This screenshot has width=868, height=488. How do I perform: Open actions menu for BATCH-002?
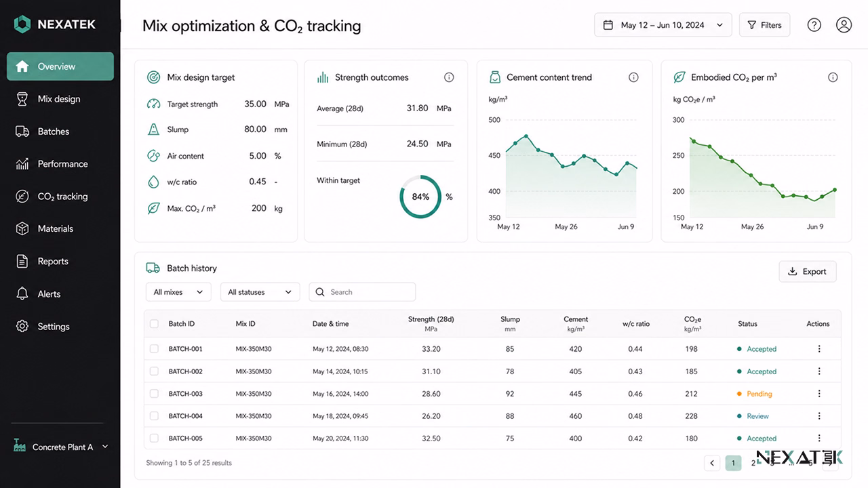click(x=819, y=371)
